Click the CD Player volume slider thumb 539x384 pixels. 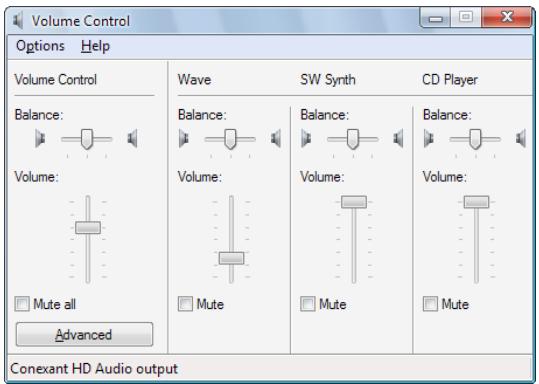476,202
